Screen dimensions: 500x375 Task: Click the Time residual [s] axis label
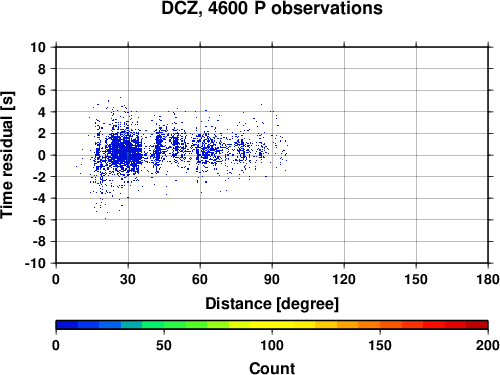7,155
